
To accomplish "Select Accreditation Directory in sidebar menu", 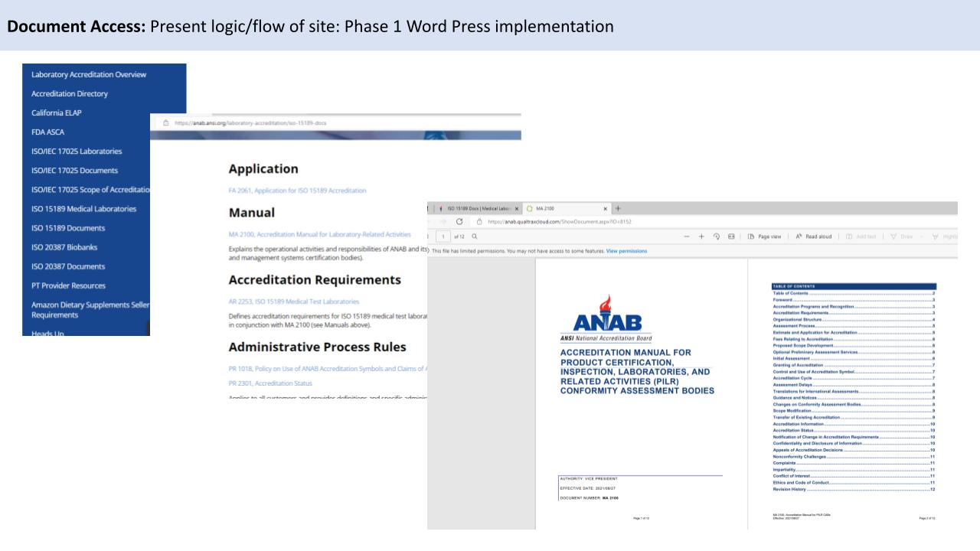I will click(x=70, y=93).
